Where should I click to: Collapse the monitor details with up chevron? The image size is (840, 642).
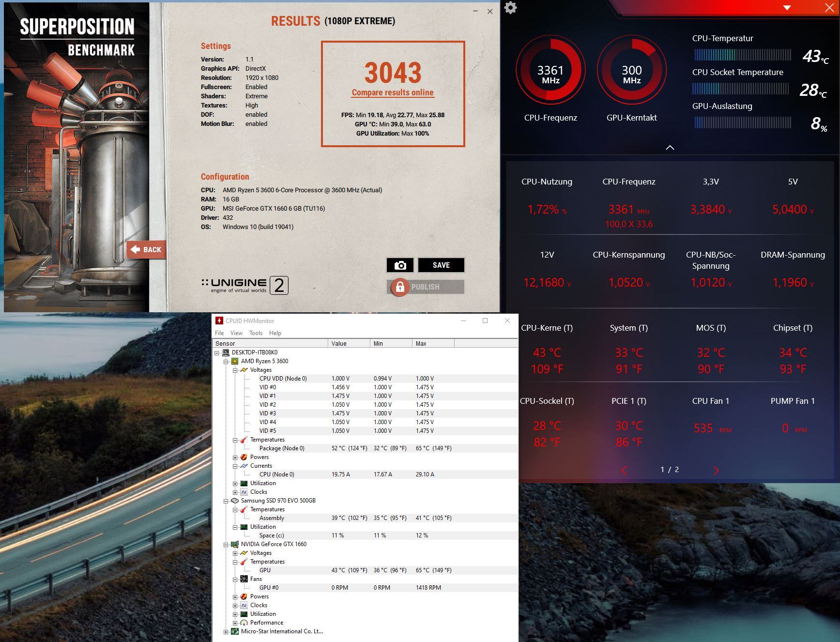pyautogui.click(x=670, y=148)
